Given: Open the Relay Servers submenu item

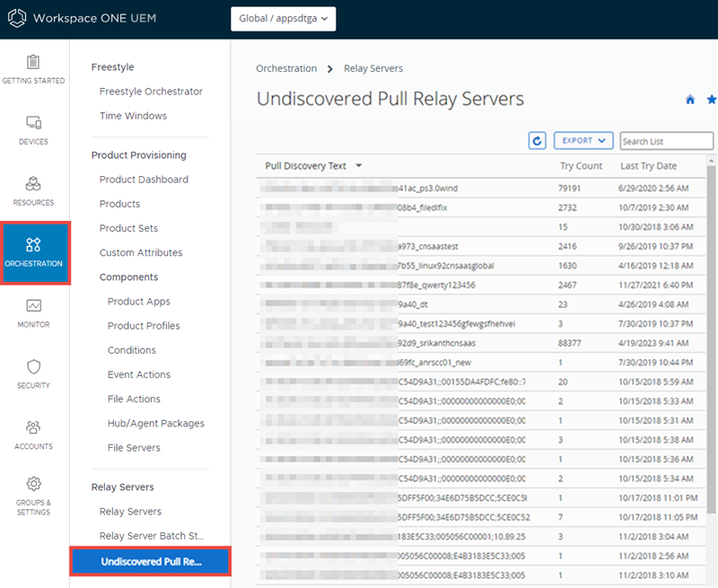Looking at the screenshot, I should coord(130,512).
